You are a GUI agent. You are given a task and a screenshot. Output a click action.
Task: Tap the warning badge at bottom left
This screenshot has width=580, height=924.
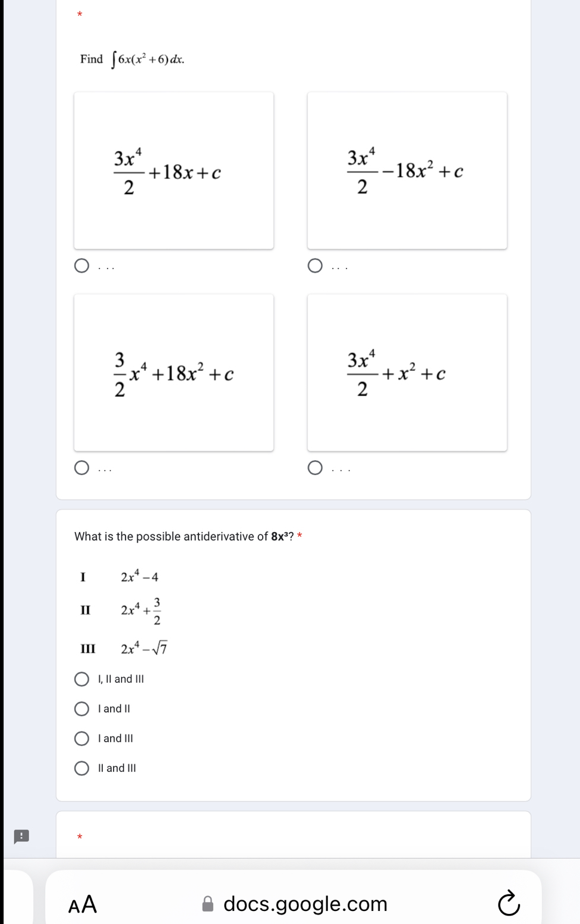tap(23, 836)
